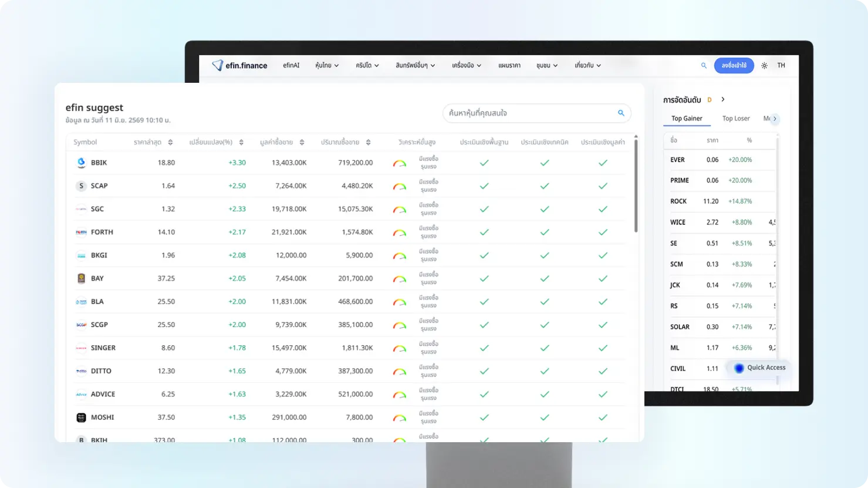Image resolution: width=868 pixels, height=488 pixels.
Task: Show more ranking tabs with the arrow
Action: point(775,119)
